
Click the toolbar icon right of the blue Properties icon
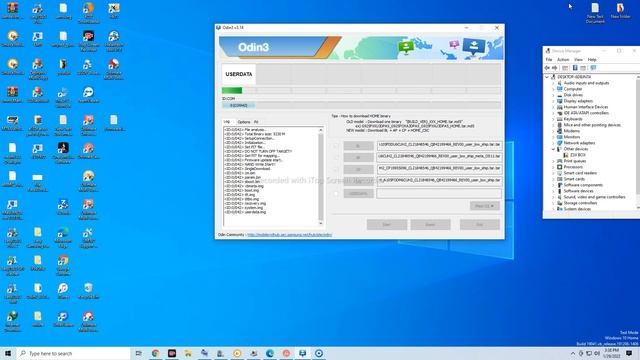tap(583, 68)
